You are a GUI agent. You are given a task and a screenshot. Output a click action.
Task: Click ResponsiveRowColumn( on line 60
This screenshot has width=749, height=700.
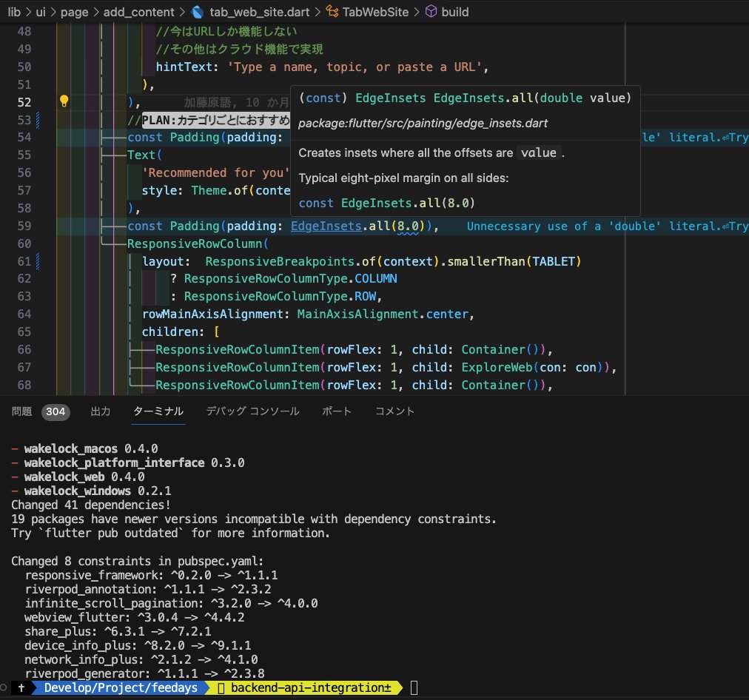pos(198,243)
